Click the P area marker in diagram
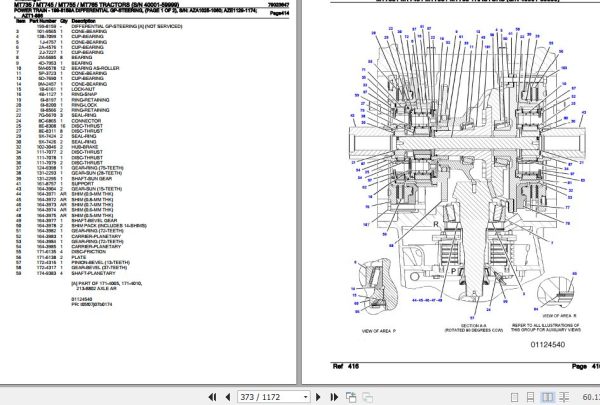600x405 pixels. (x=453, y=271)
